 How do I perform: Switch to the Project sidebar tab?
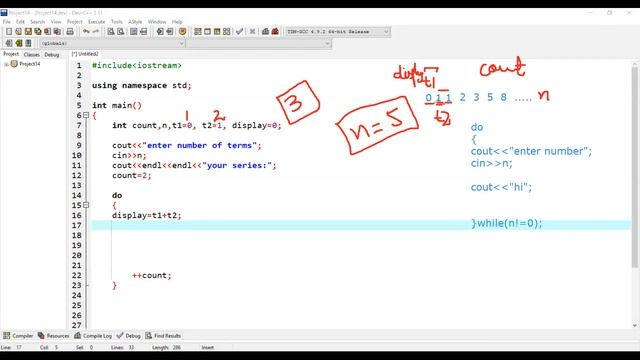click(11, 54)
